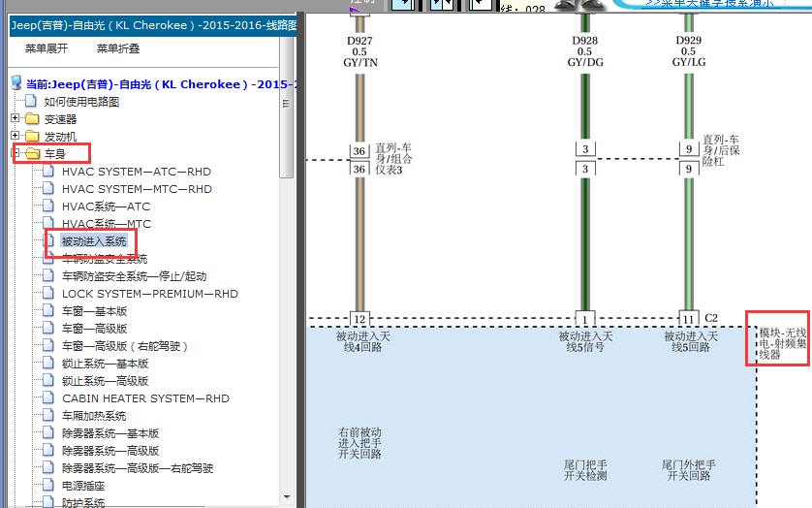Expand the 变速器 tree node
Viewport: 812px width, 508px height.
[15, 118]
